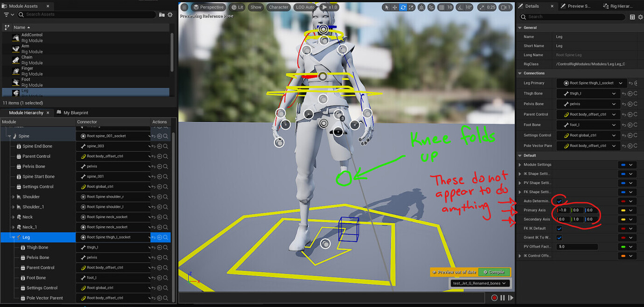Screen dimensions: 644x307
Task: Click the Search Assets input field
Action: tap(87, 14)
